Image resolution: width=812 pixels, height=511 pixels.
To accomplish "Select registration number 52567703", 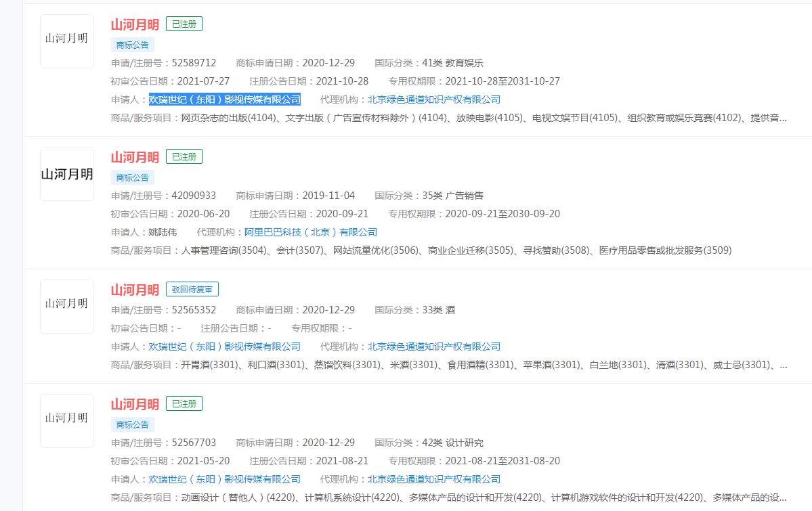I will point(194,443).
